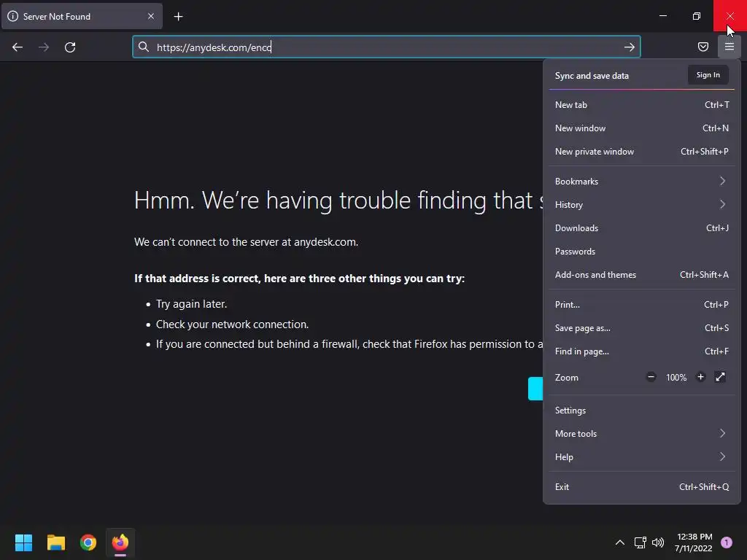747x560 pixels.
Task: Show hidden system tray icons
Action: point(620,542)
